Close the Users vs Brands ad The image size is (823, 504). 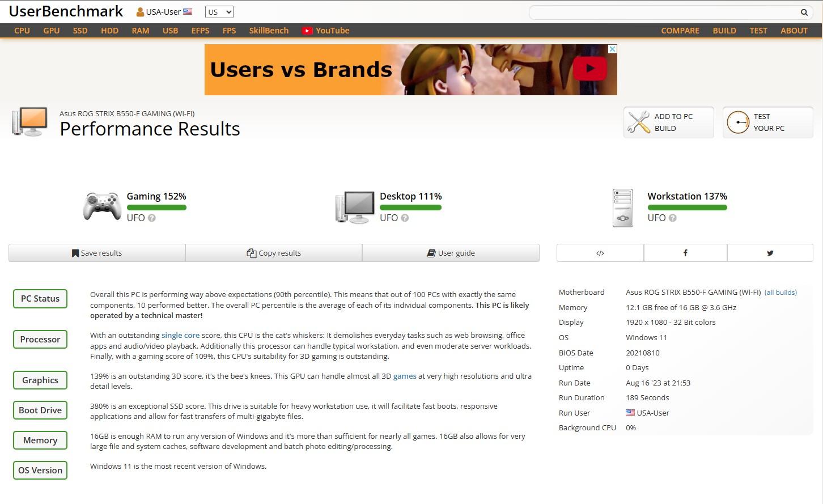click(612, 49)
